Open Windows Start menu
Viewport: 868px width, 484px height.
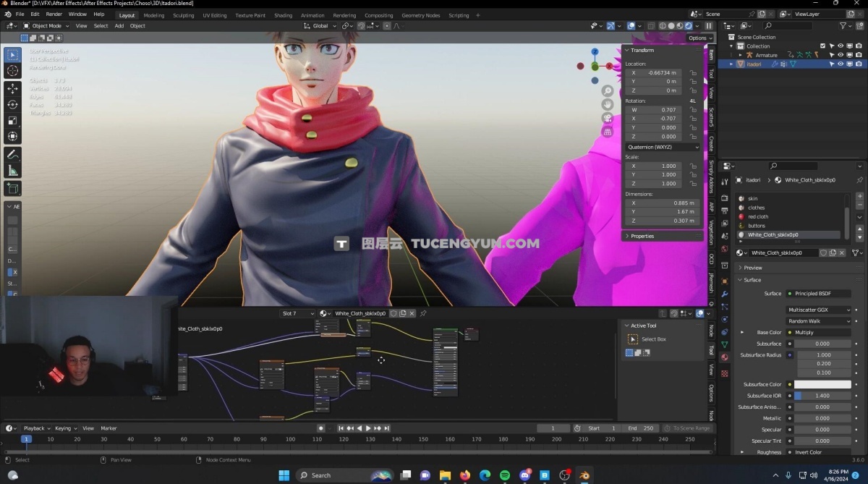tap(284, 475)
